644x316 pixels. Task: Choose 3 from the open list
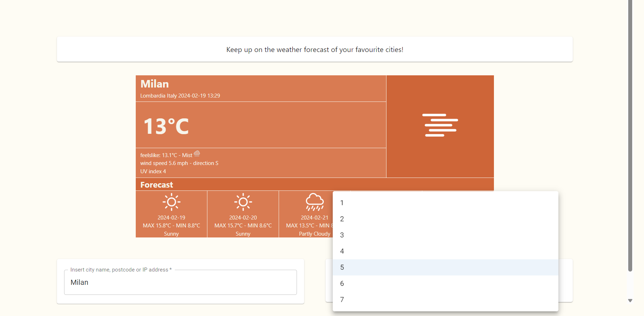[446, 235]
